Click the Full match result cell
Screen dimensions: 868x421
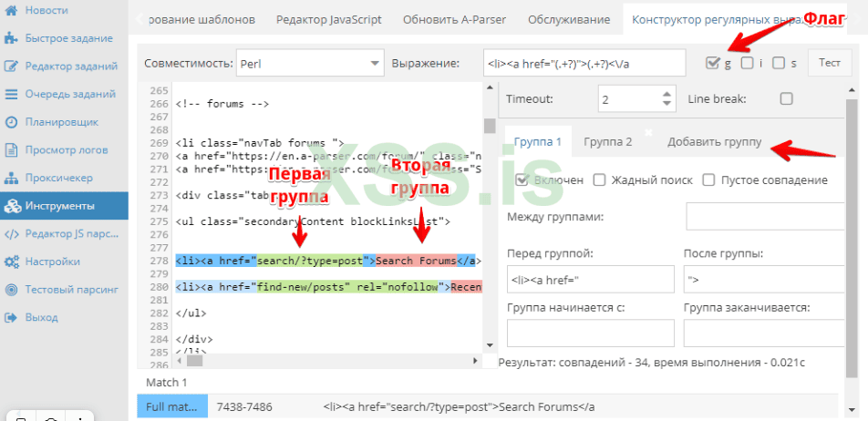click(x=172, y=407)
